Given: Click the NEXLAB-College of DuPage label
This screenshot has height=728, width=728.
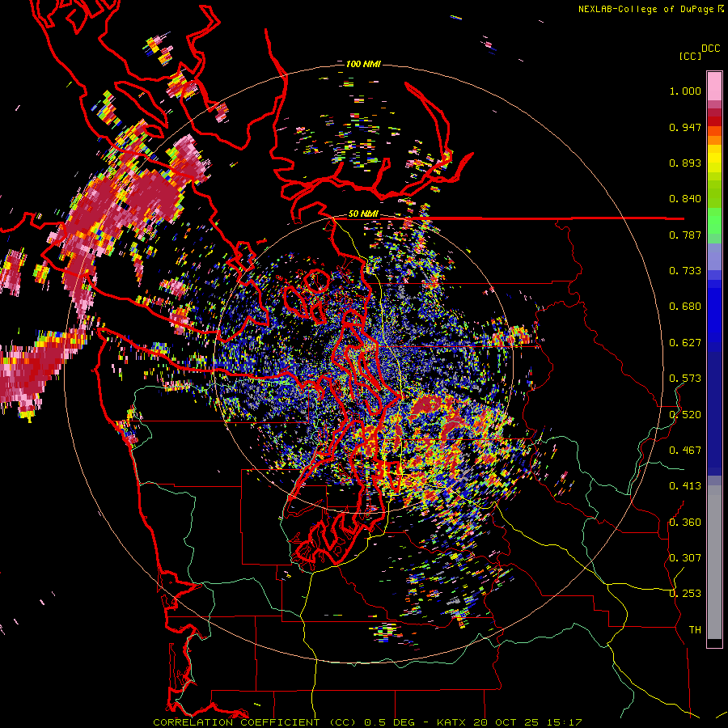Looking at the screenshot, I should 651,9.
